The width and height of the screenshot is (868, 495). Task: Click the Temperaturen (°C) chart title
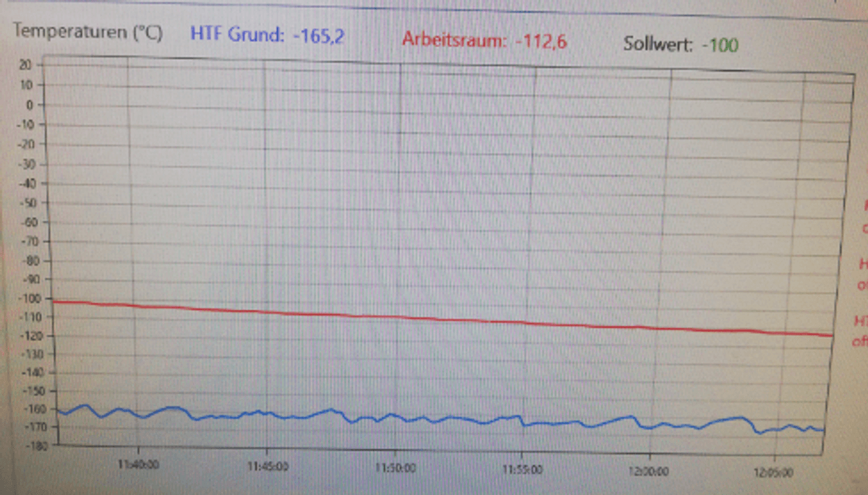tap(88, 33)
